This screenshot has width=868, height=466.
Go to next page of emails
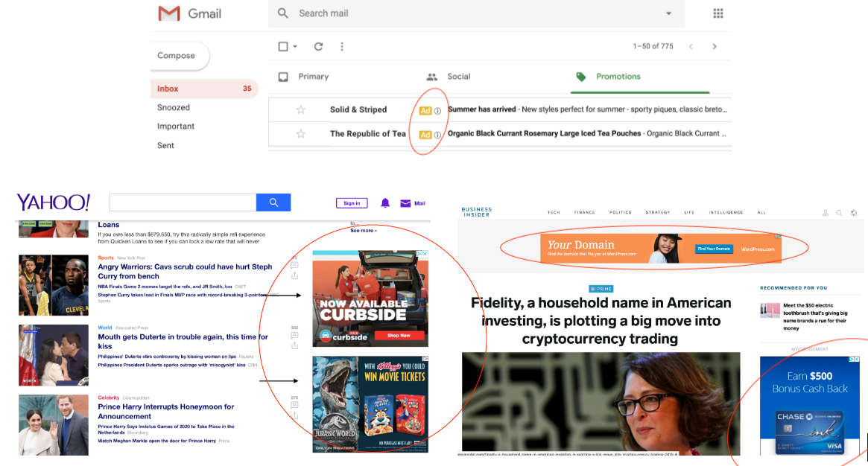click(715, 46)
